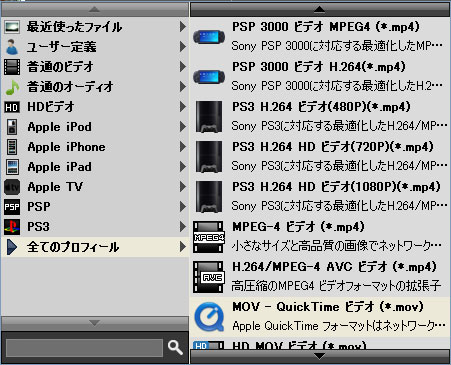The height and width of the screenshot is (365, 451).
Task: Choose PS3 H.264 ビデオ(480P) profile
Action: 320,117
